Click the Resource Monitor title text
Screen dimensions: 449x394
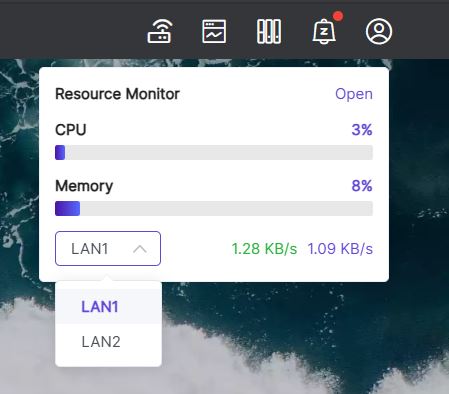point(117,94)
